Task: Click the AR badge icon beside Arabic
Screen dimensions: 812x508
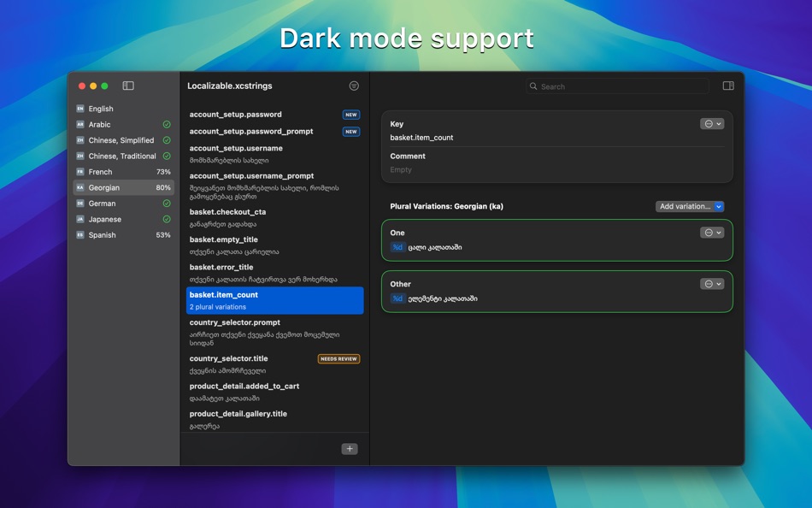Action: click(x=80, y=124)
